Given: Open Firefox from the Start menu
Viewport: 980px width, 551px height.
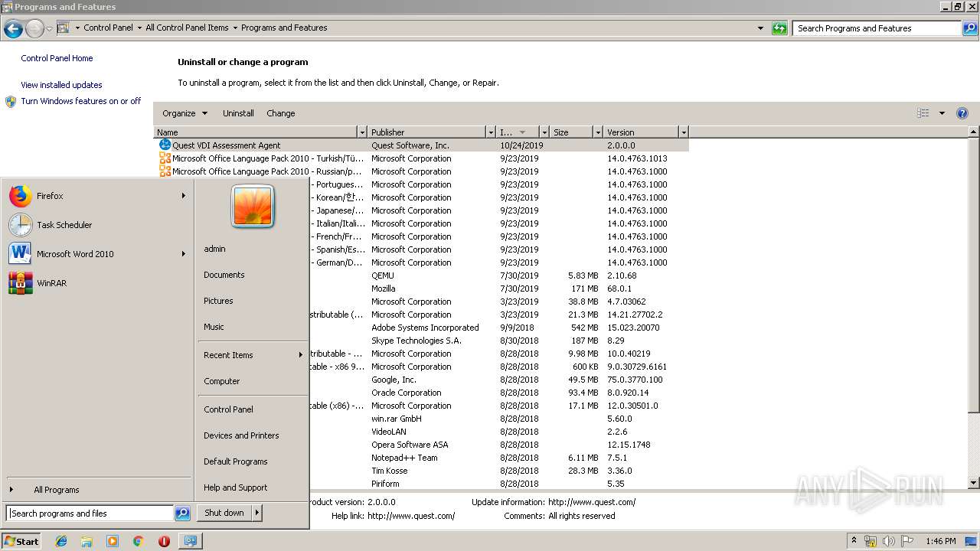Looking at the screenshot, I should click(x=97, y=196).
